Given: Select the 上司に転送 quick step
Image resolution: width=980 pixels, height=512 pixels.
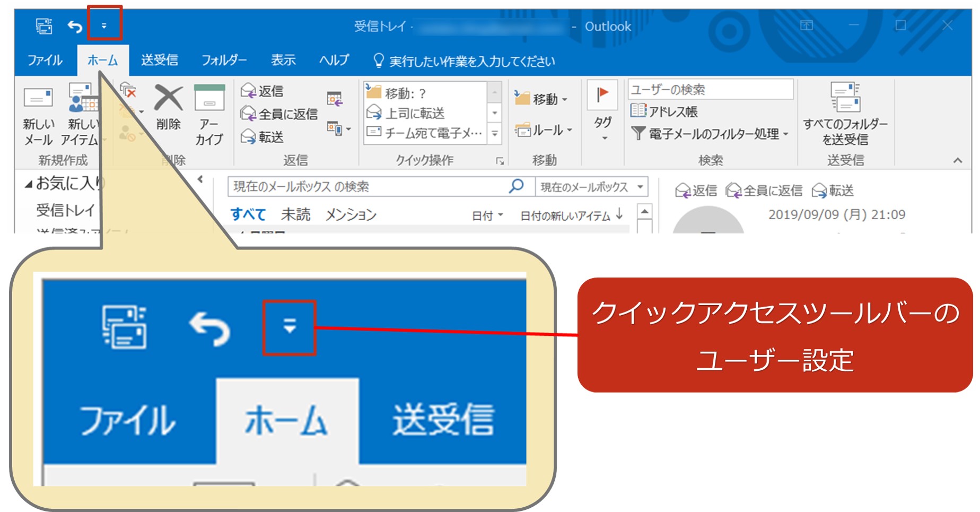Looking at the screenshot, I should click(x=425, y=113).
